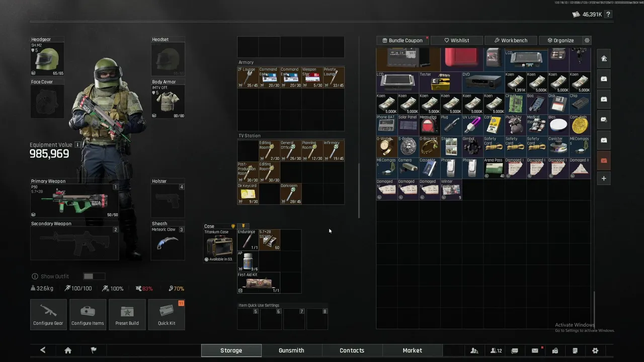The image size is (644, 362).
Task: Select the Tester item in stash
Action: pos(440,82)
